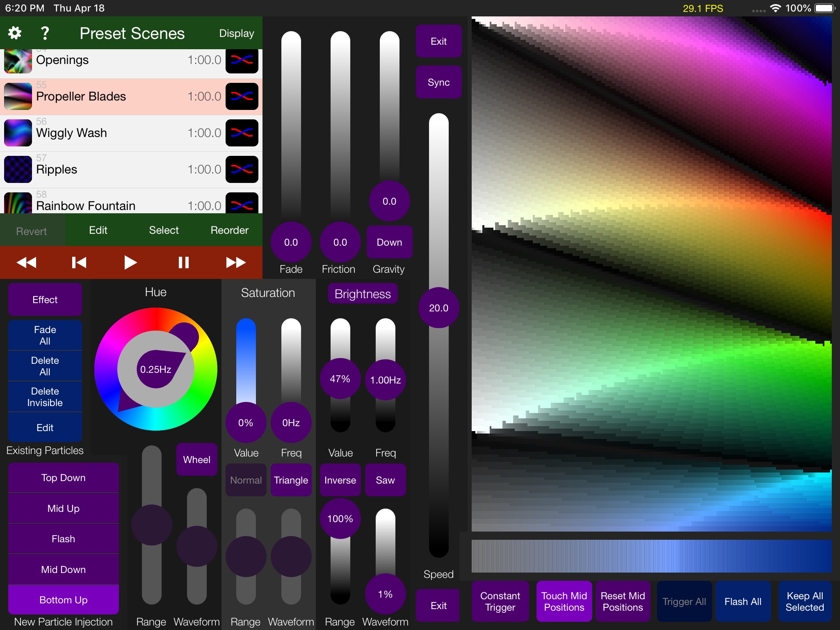840x630 pixels.
Task: Click the Inverse waveform button for brightness
Action: pos(339,480)
